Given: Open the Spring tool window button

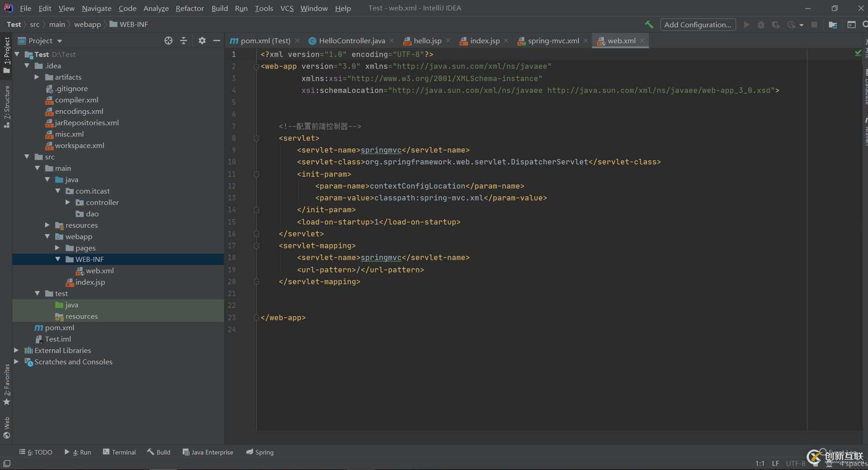Looking at the screenshot, I should click(x=260, y=452).
